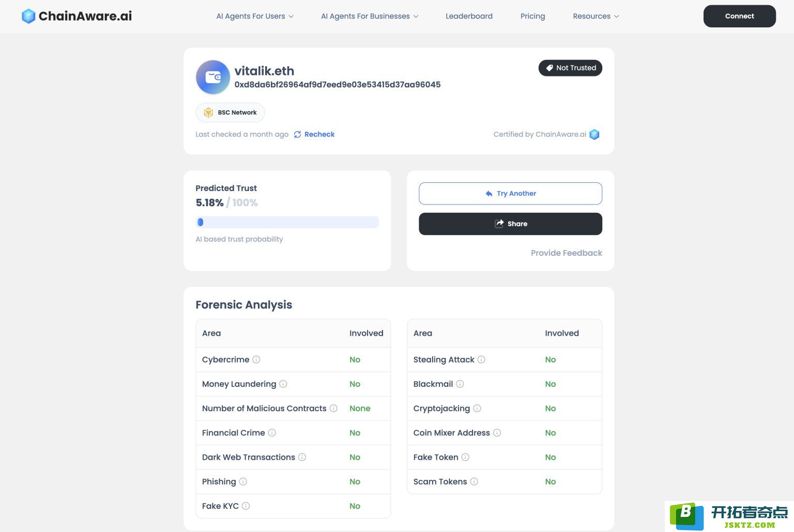Open the Leaderboard page
The width and height of the screenshot is (794, 532).
(x=469, y=16)
